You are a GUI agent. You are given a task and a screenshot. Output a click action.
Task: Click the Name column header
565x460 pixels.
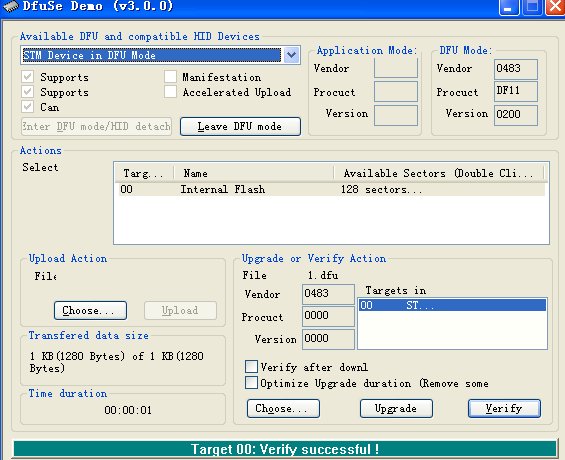(254, 173)
